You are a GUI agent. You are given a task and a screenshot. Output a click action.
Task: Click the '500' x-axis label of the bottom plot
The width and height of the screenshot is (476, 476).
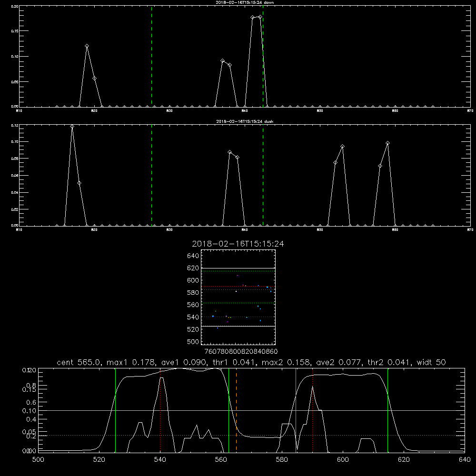38,460
